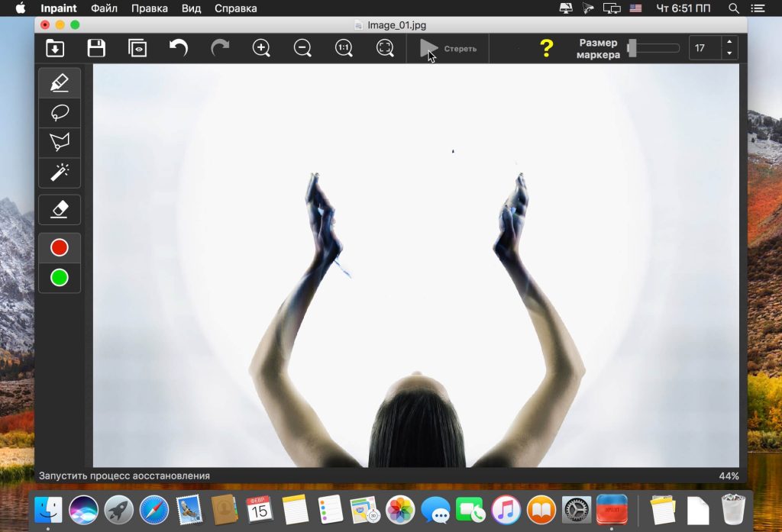Select the green mask color swatch
The height and width of the screenshot is (532, 782).
point(60,278)
